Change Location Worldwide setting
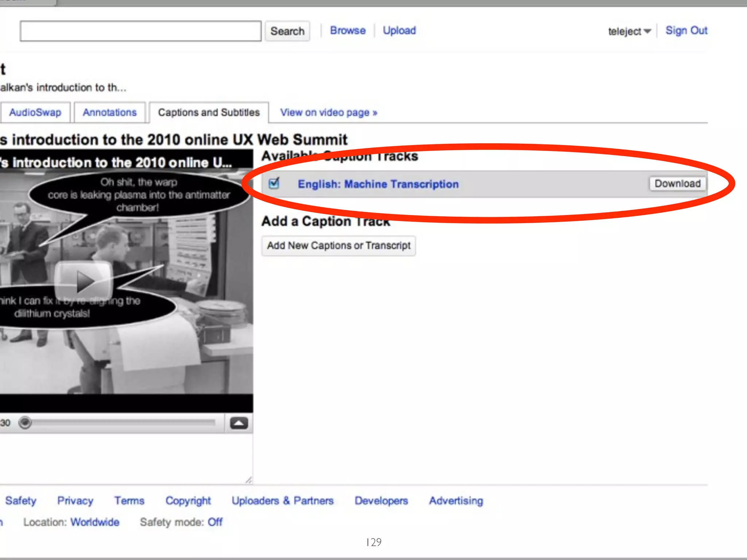The width and height of the screenshot is (747, 560). [95, 522]
